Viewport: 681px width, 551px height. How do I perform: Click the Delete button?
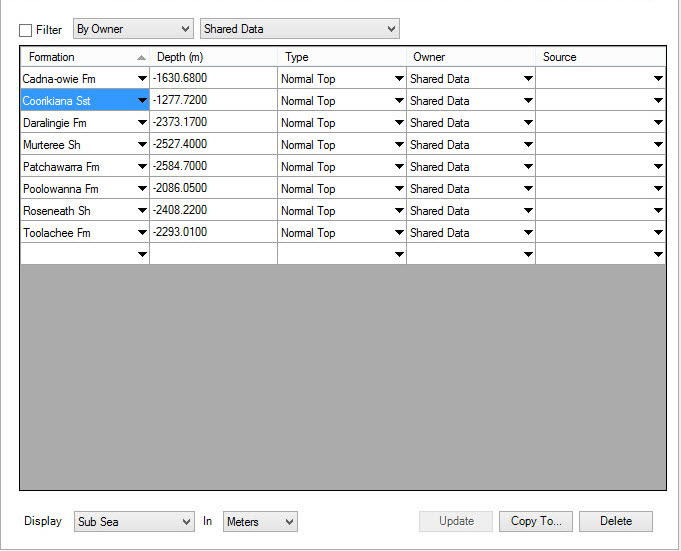click(x=616, y=521)
